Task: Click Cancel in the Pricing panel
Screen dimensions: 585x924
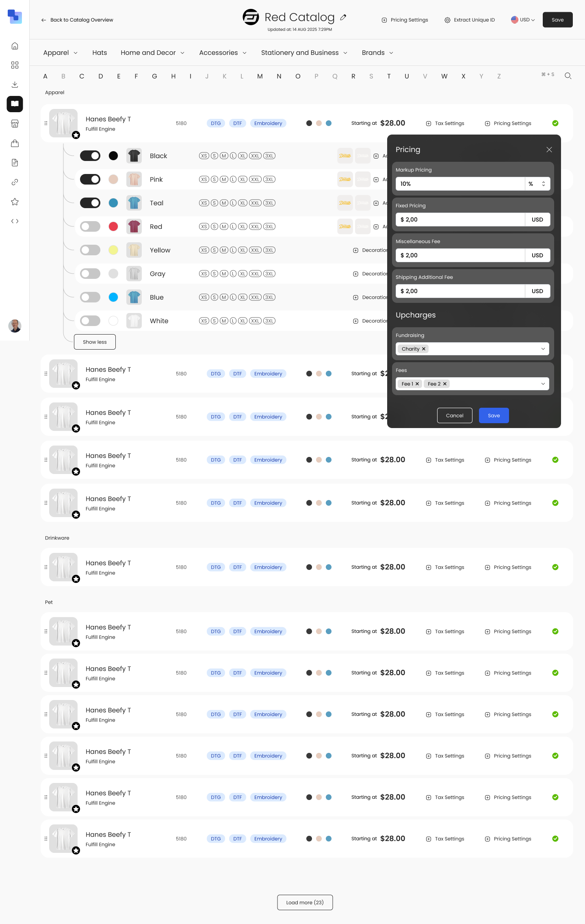Action: (x=455, y=415)
